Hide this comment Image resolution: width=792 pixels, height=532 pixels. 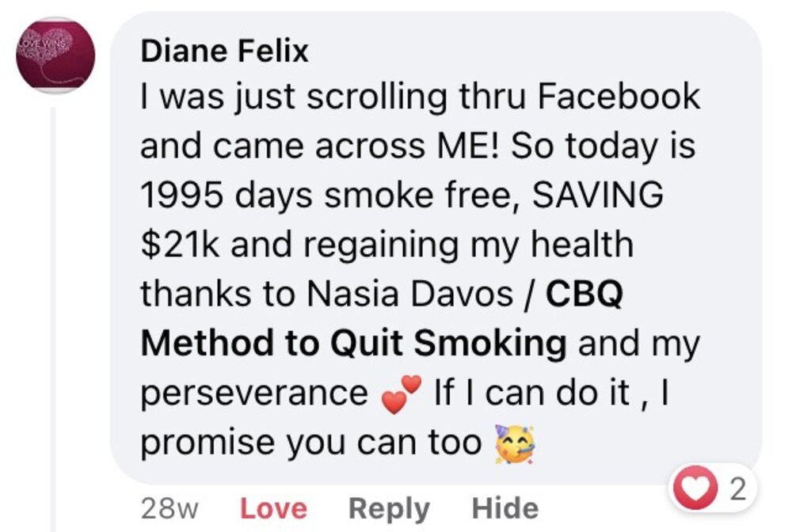(505, 508)
